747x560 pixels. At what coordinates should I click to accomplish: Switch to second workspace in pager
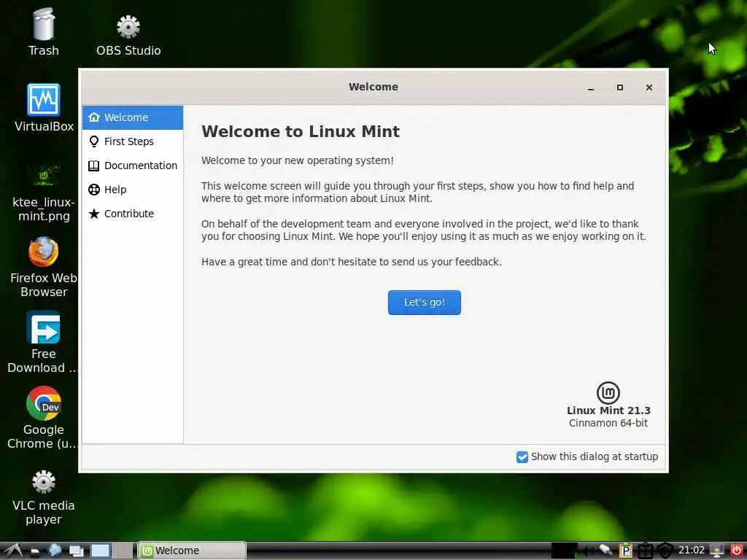click(123, 551)
